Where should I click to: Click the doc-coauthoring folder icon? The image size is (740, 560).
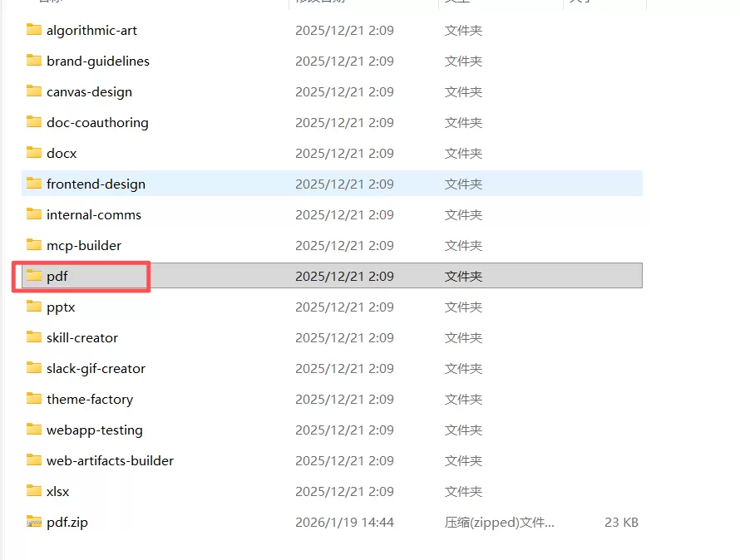(x=33, y=121)
